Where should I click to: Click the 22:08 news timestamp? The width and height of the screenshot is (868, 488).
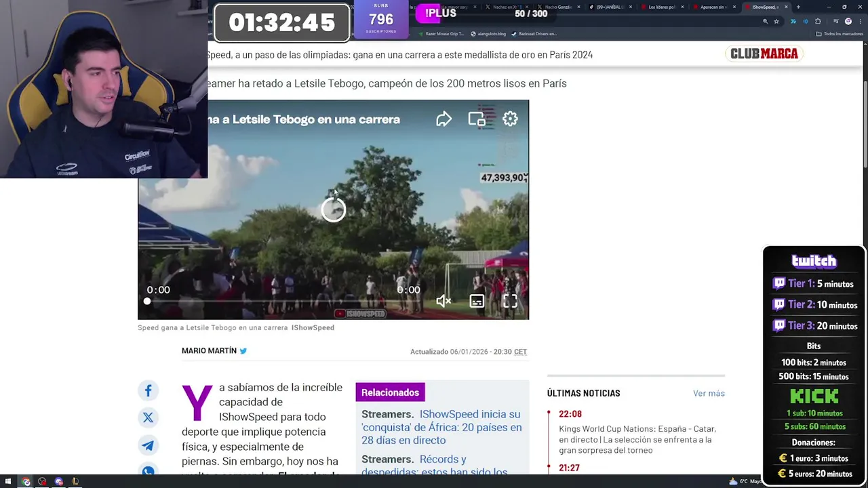point(570,414)
